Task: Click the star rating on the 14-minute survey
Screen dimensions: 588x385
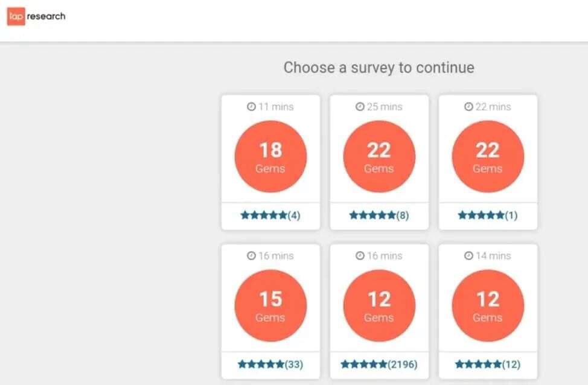Action: 479,364
